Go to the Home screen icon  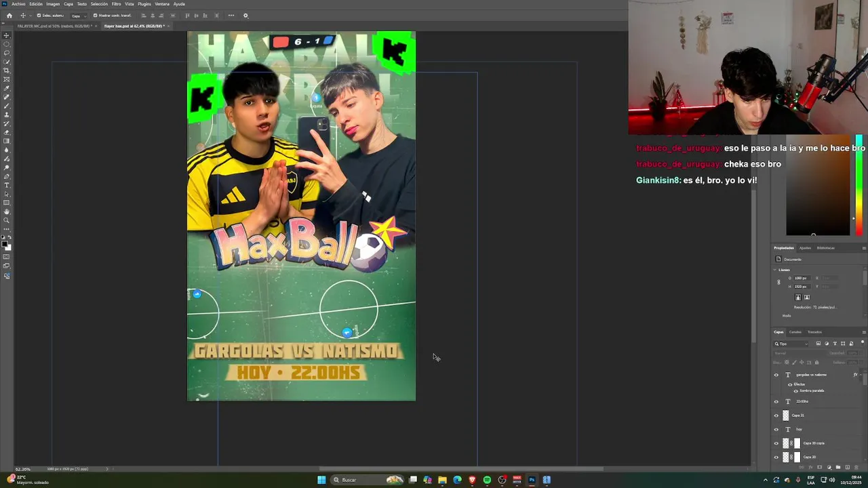[x=9, y=16]
